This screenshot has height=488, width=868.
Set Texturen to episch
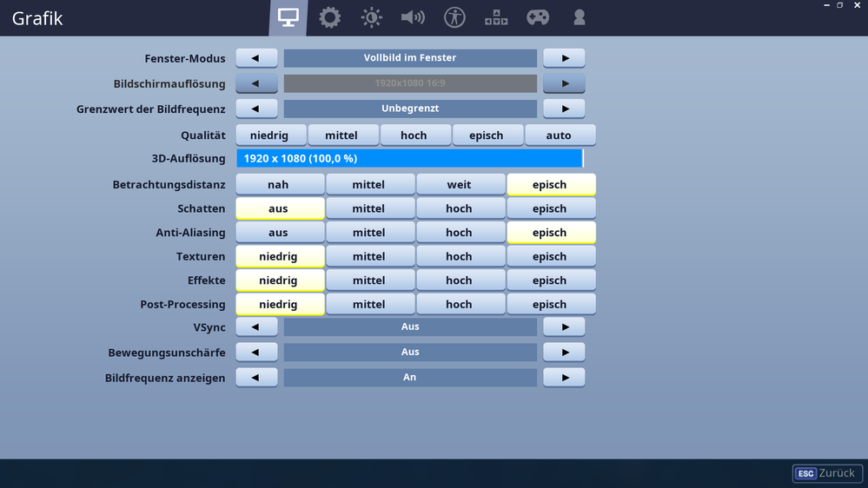pyautogui.click(x=549, y=256)
